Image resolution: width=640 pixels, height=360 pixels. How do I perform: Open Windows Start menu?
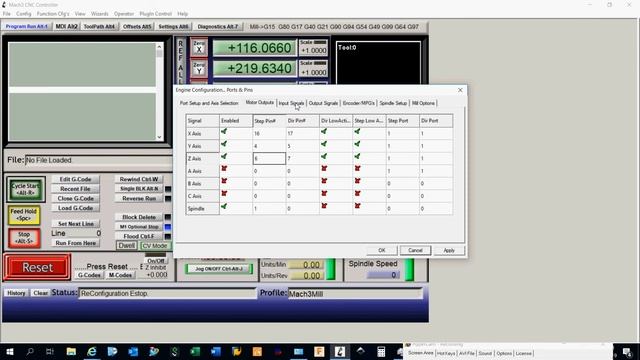click(x=9, y=351)
